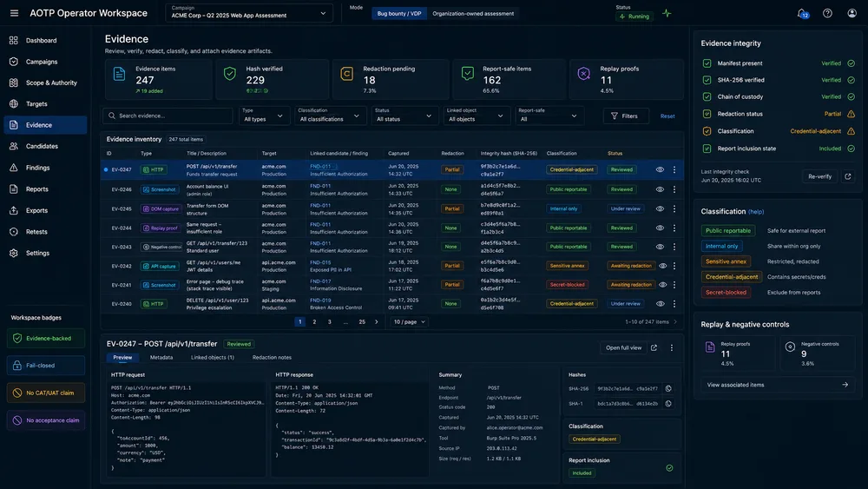Click the Redaction pending icon
The width and height of the screenshot is (868, 489).
[346, 74]
